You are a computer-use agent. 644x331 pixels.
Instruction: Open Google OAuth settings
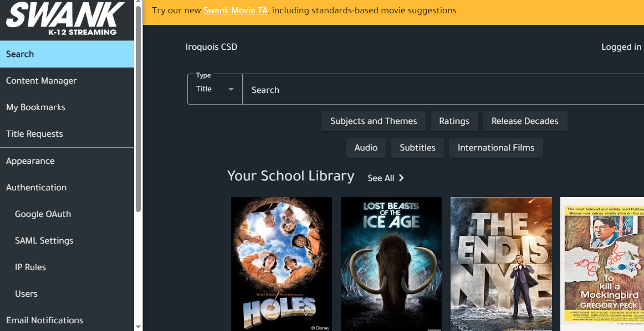pyautogui.click(x=67, y=214)
